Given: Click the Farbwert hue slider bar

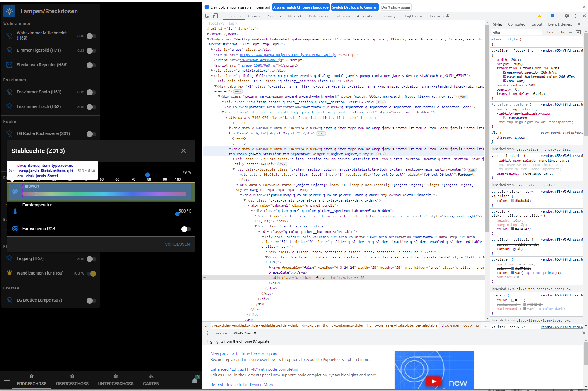Looking at the screenshot, I should [104, 194].
